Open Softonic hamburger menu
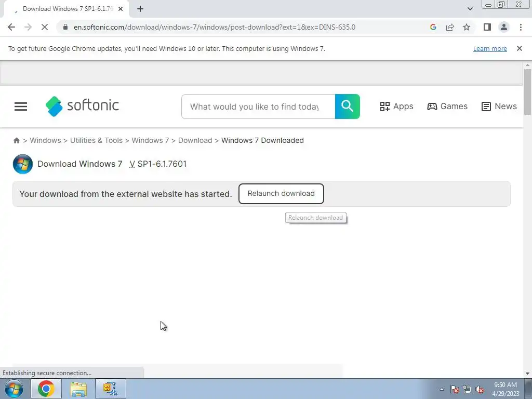532x399 pixels. [x=21, y=107]
